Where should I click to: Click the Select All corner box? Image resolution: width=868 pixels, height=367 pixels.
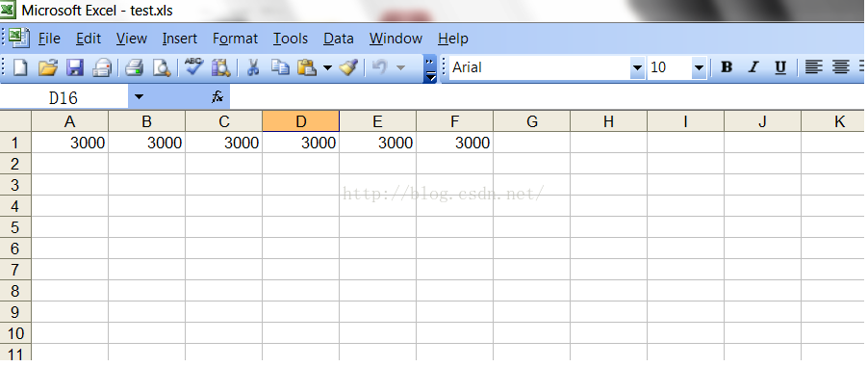(15, 121)
